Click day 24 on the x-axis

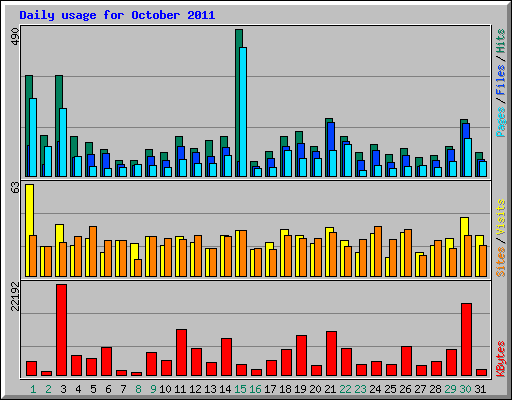(x=375, y=389)
